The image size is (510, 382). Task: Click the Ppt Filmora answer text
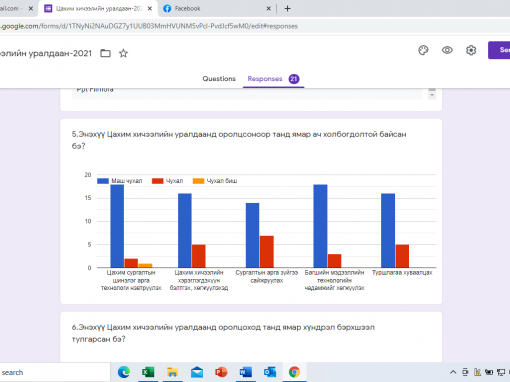pyautogui.click(x=95, y=89)
